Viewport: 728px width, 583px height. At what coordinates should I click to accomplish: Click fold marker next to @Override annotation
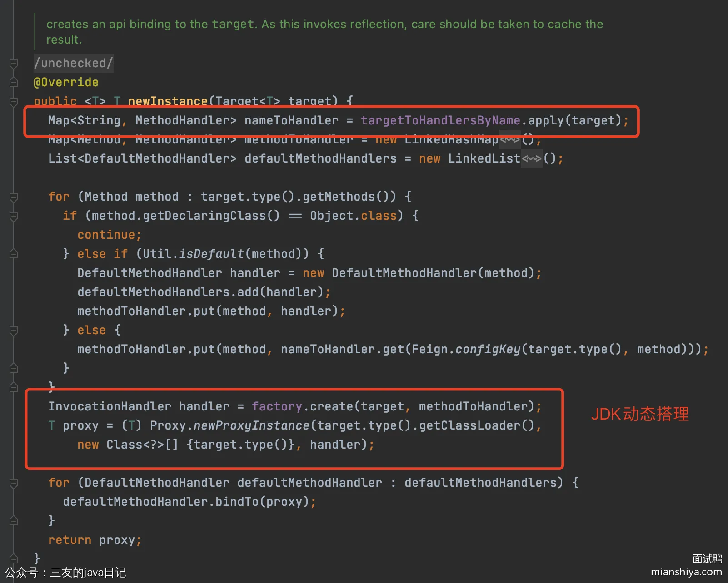(x=14, y=82)
